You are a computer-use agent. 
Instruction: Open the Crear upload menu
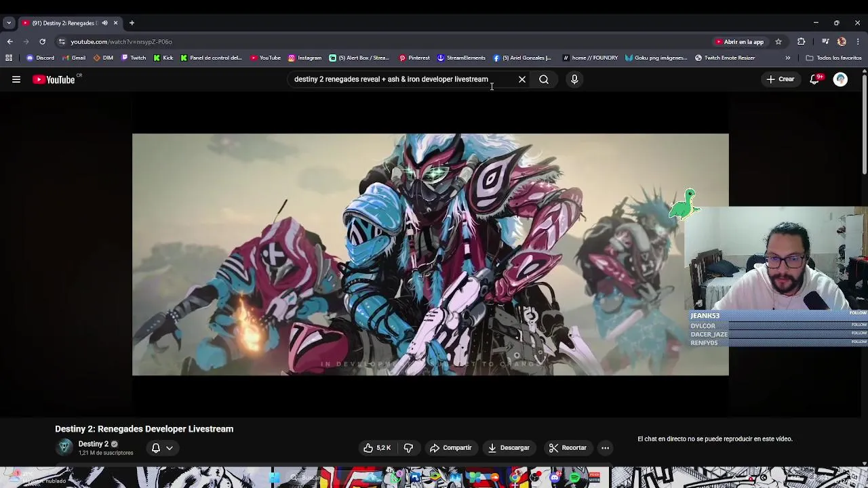tap(780, 79)
